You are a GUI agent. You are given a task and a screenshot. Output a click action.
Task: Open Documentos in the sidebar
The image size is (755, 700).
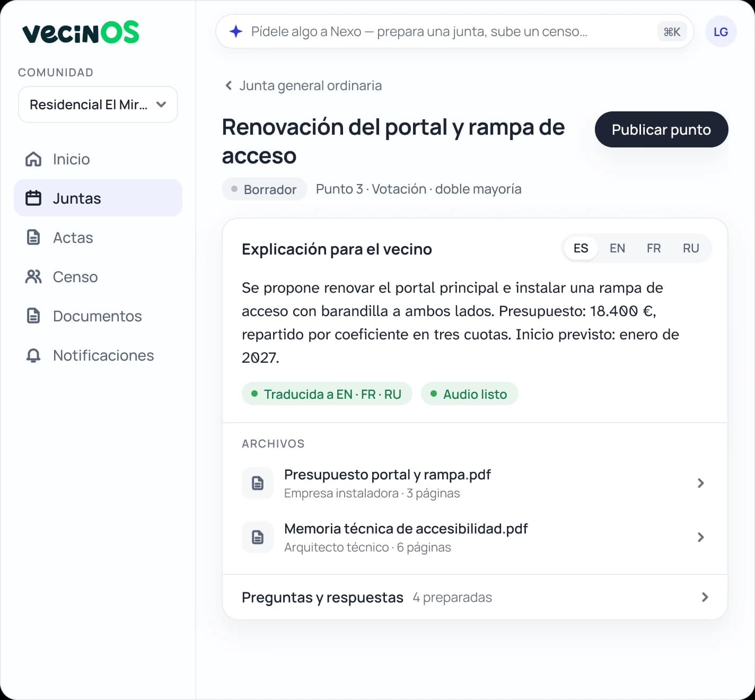[x=98, y=316]
